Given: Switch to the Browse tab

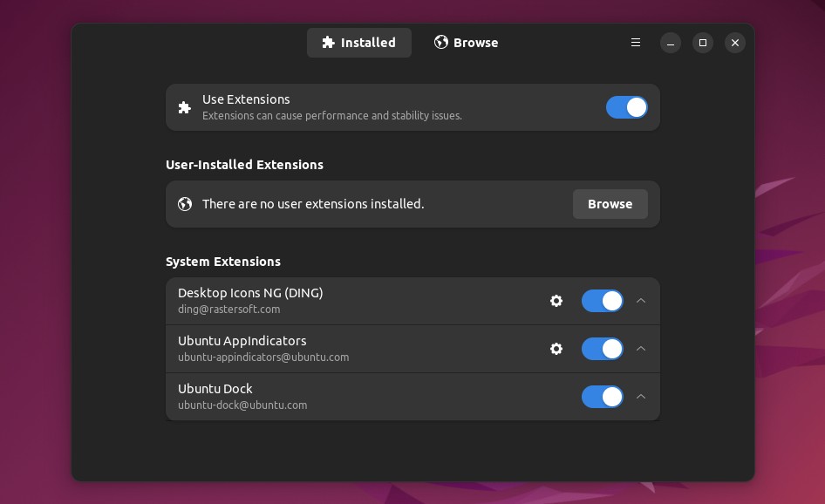Looking at the screenshot, I should [x=467, y=43].
